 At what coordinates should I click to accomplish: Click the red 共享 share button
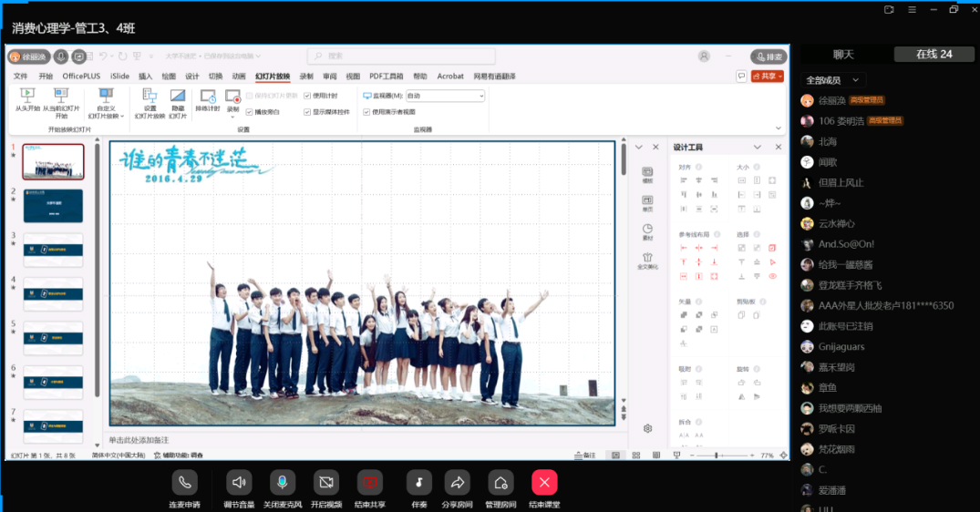pyautogui.click(x=767, y=77)
